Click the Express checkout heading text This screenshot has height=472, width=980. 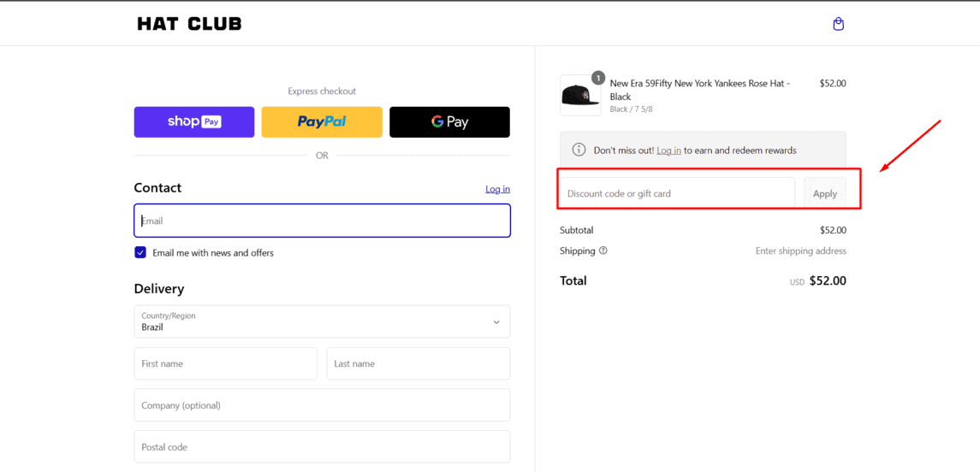pos(322,91)
